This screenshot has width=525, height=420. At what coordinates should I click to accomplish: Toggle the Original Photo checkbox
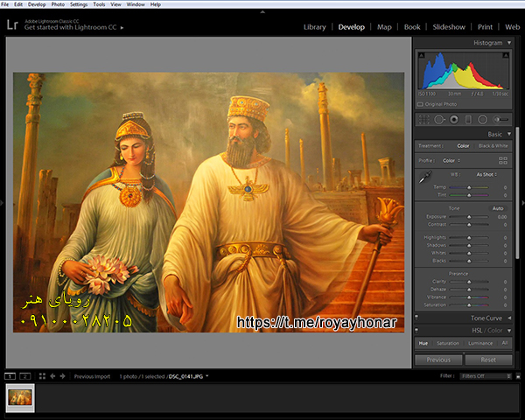point(421,103)
